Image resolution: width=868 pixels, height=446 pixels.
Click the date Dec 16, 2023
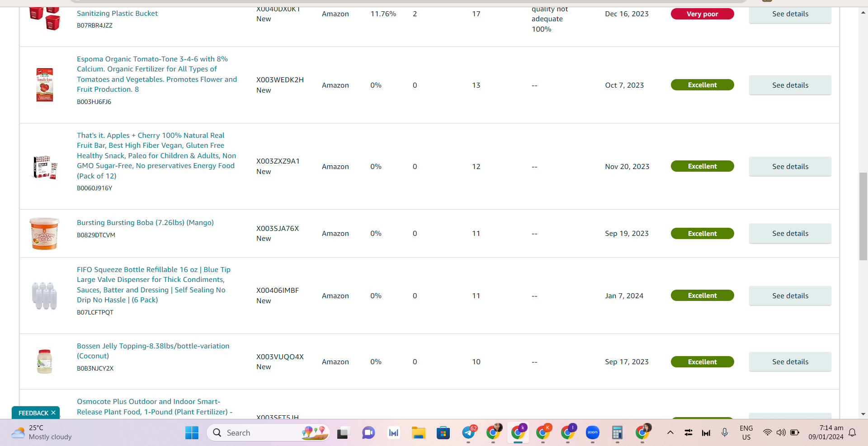point(627,14)
